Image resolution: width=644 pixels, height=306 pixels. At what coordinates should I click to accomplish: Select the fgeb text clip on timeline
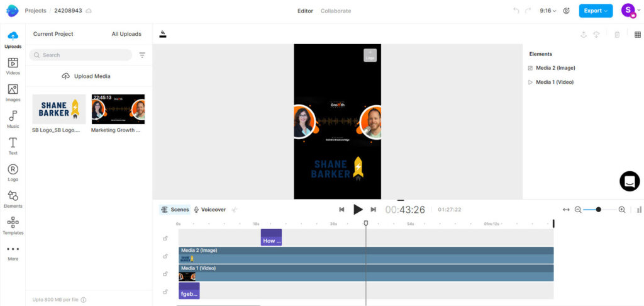(x=189, y=291)
